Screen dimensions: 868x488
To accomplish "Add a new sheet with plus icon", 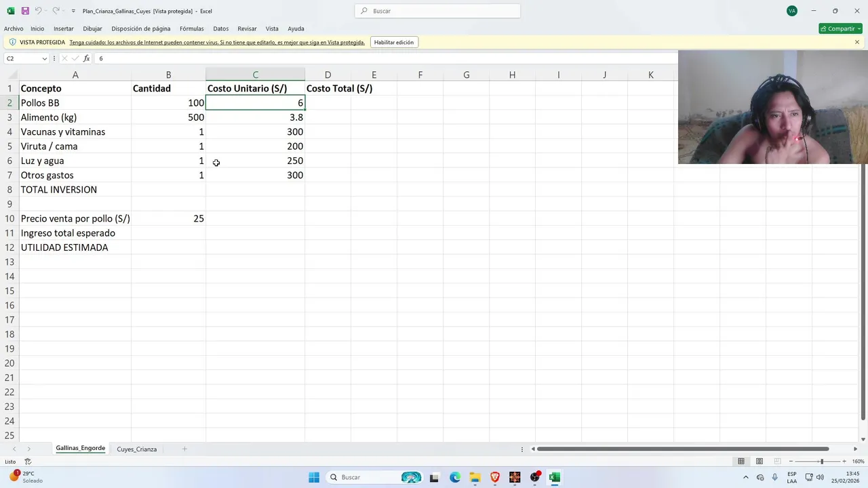I will (x=184, y=449).
